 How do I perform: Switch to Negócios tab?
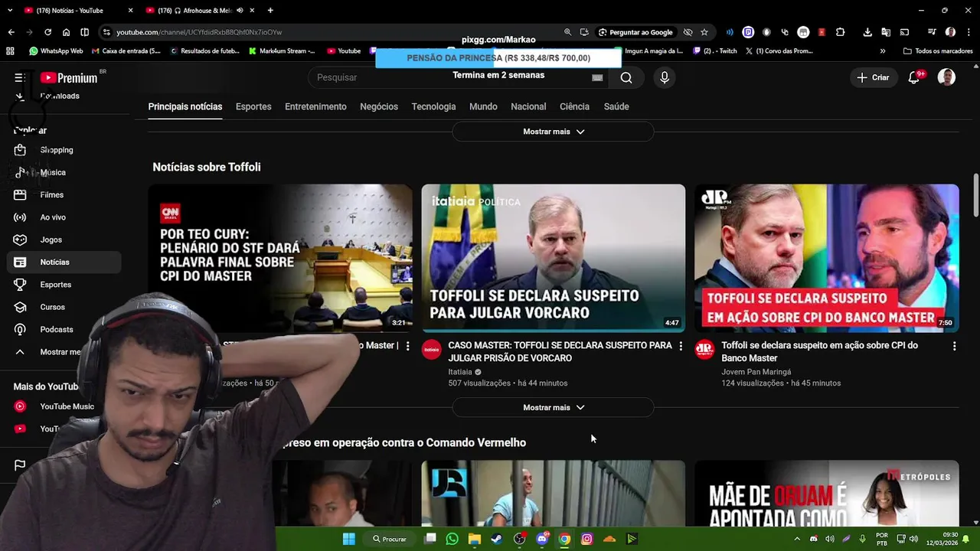[379, 106]
